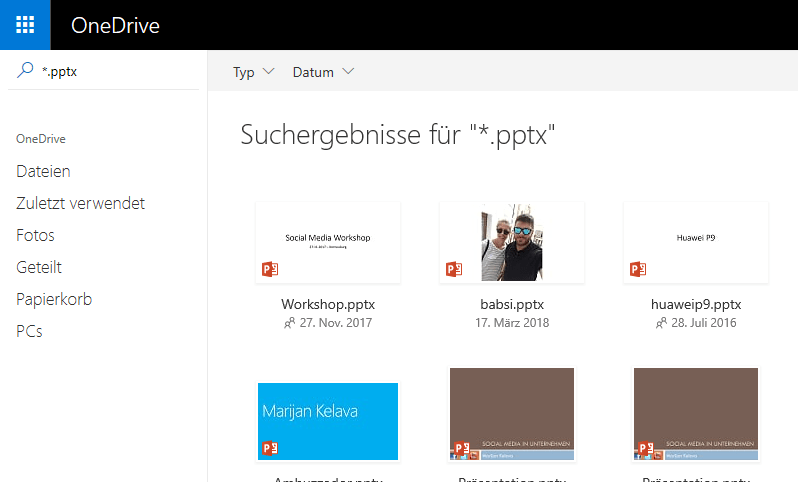Expand the Typ filter dropdown
The width and height of the screenshot is (798, 482).
(253, 72)
